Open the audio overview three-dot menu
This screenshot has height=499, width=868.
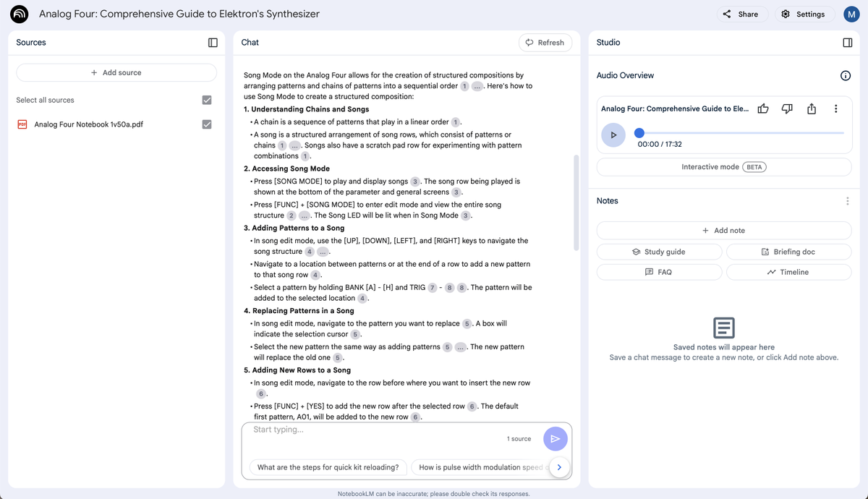click(x=835, y=108)
